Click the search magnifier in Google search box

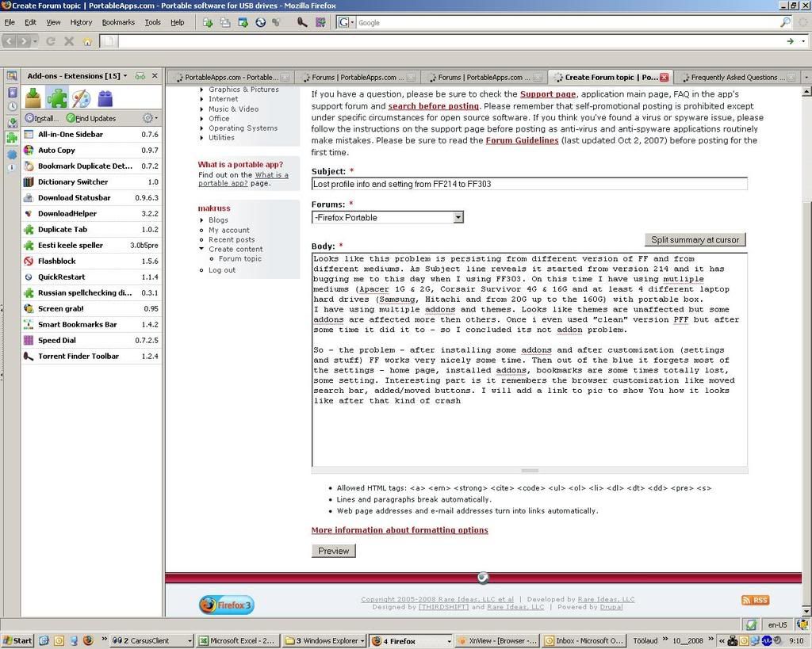(x=785, y=22)
